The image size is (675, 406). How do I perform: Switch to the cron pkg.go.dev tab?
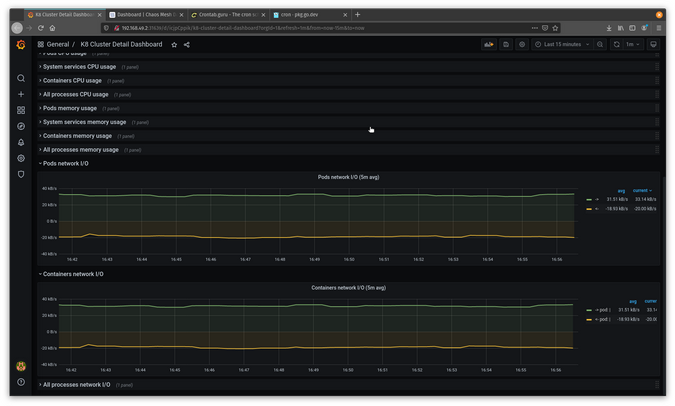tap(310, 15)
